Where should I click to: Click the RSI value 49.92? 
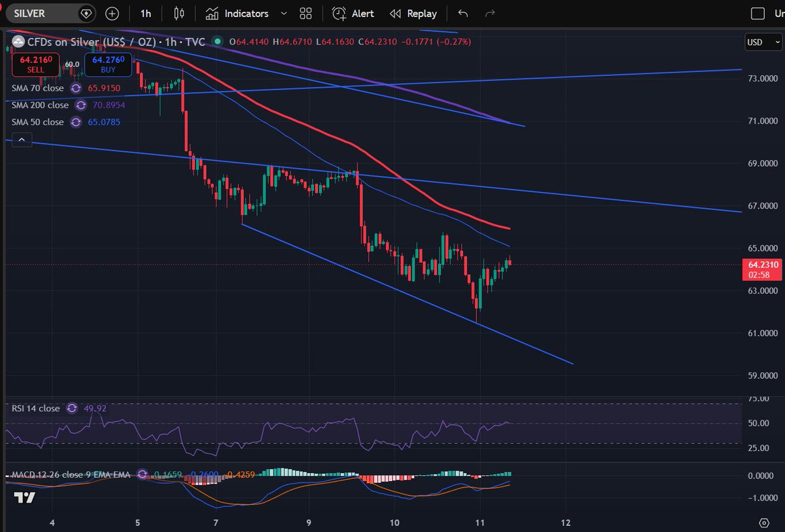point(95,408)
